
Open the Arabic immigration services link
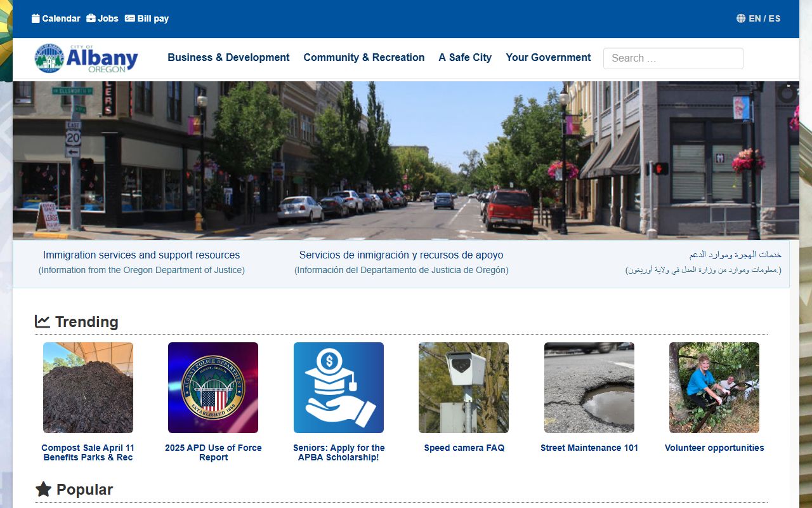(x=735, y=255)
